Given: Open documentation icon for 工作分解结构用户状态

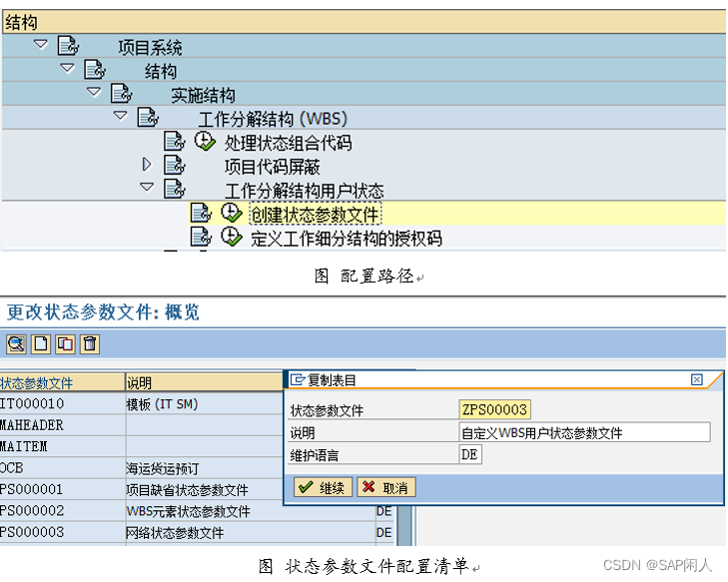Looking at the screenshot, I should [x=175, y=189].
